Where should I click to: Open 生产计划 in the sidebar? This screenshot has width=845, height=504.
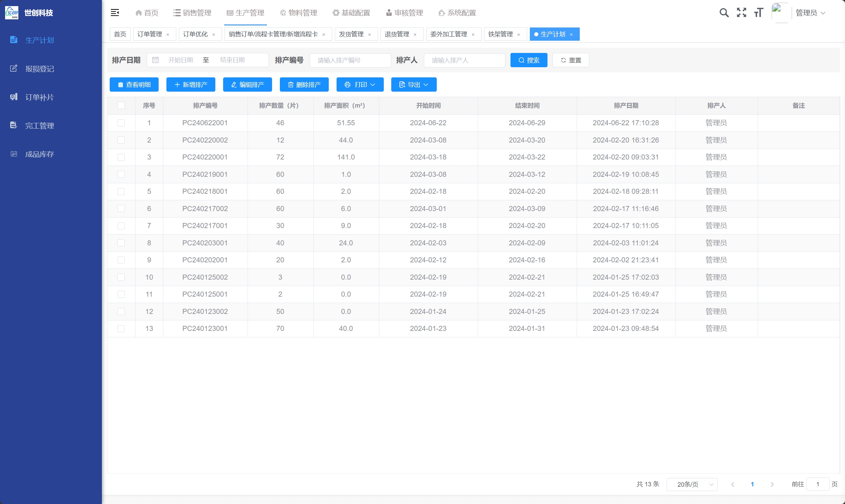[x=51, y=40]
